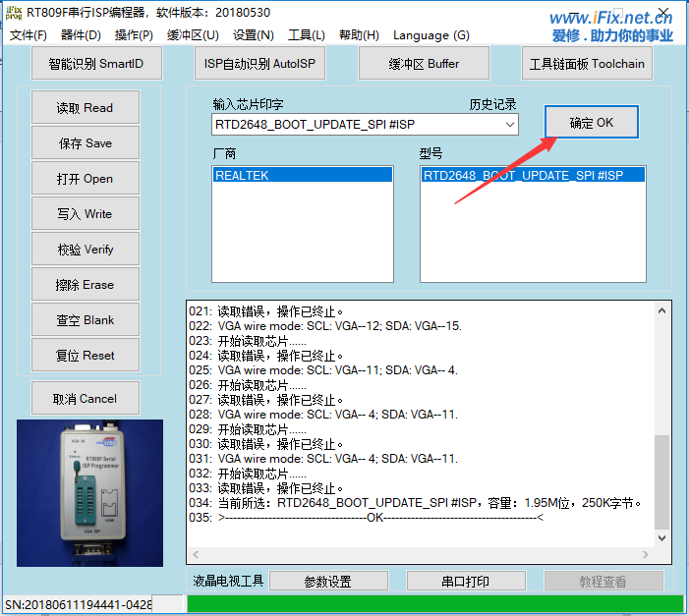This screenshot has width=689, height=616.
Task: Click the 工具链面板 Toolchain button
Action: click(587, 64)
